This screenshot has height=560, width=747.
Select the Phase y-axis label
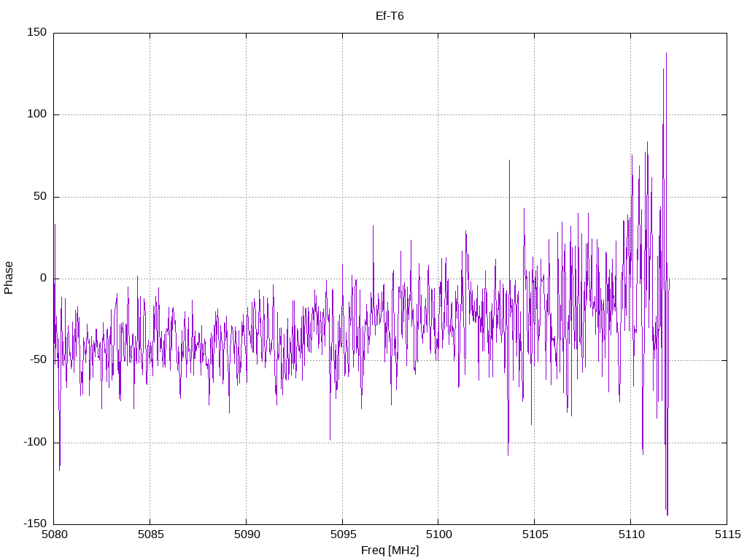(x=9, y=278)
